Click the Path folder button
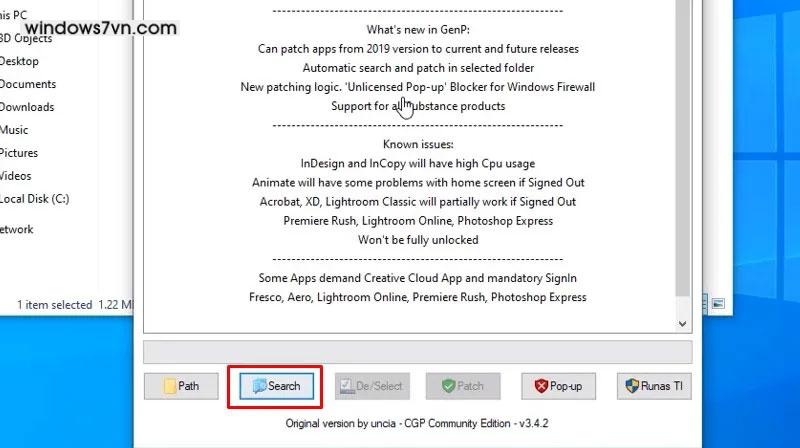Screen dimensions: 800x448 tap(181, 386)
